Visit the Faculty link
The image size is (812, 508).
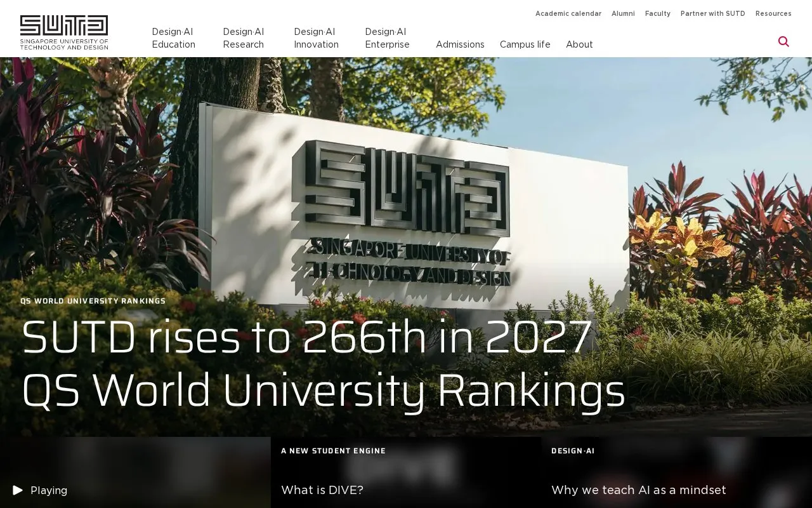(x=658, y=13)
